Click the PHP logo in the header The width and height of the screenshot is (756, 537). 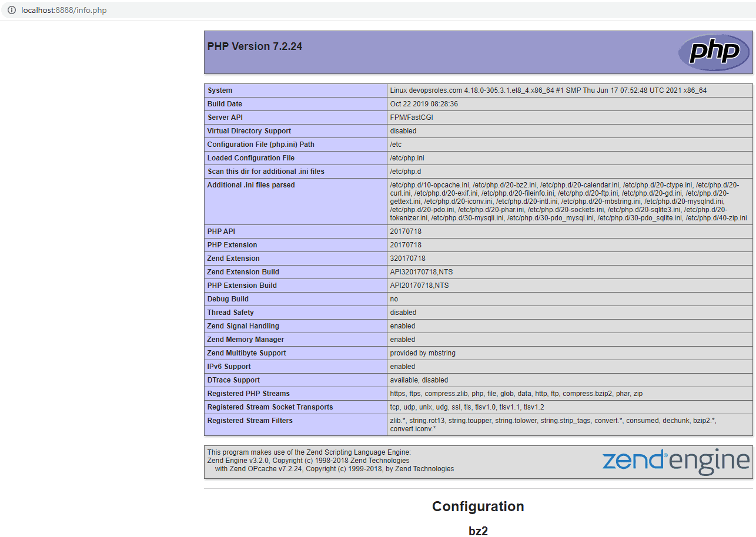tap(714, 52)
